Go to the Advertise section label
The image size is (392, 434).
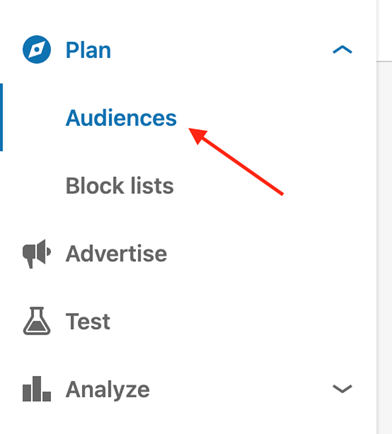tap(116, 254)
